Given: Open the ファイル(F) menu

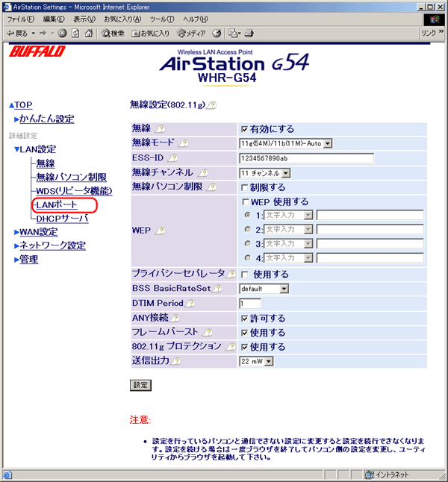Looking at the screenshot, I should [21, 19].
